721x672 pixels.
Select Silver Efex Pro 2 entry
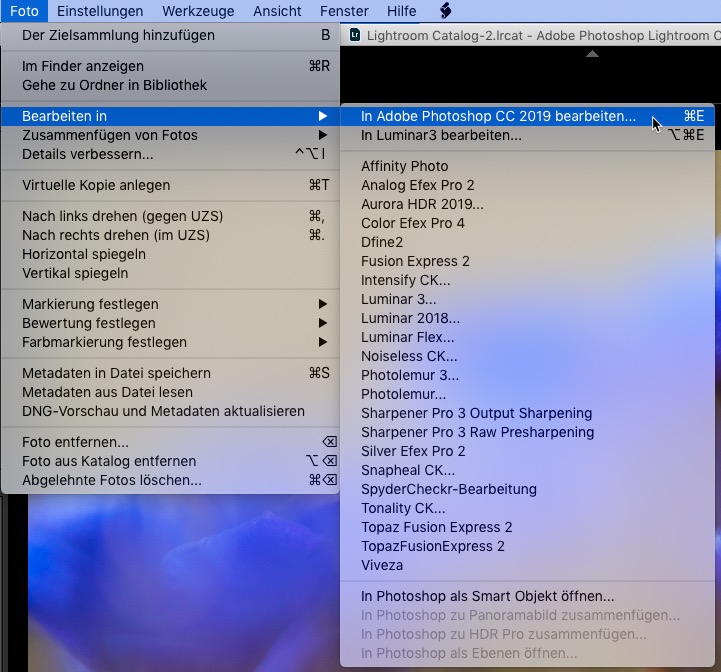pyautogui.click(x=413, y=451)
